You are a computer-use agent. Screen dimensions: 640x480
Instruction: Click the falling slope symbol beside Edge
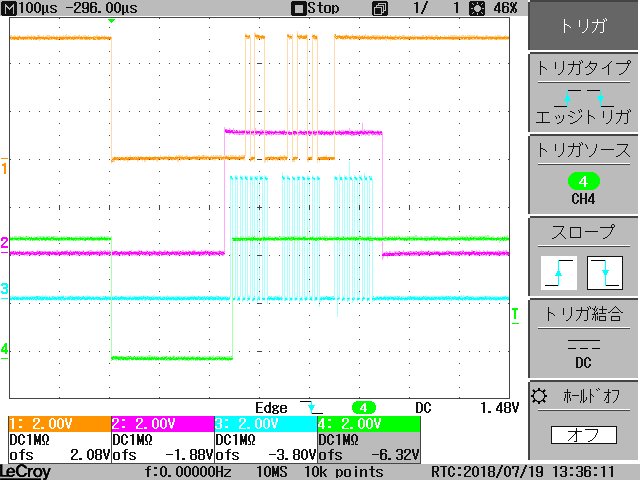(x=311, y=407)
